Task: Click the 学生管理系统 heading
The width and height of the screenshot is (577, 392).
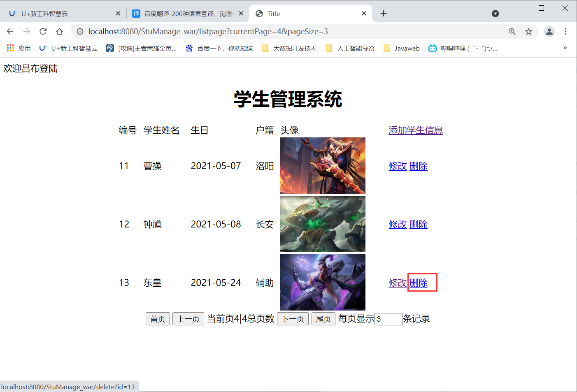Action: tap(288, 99)
